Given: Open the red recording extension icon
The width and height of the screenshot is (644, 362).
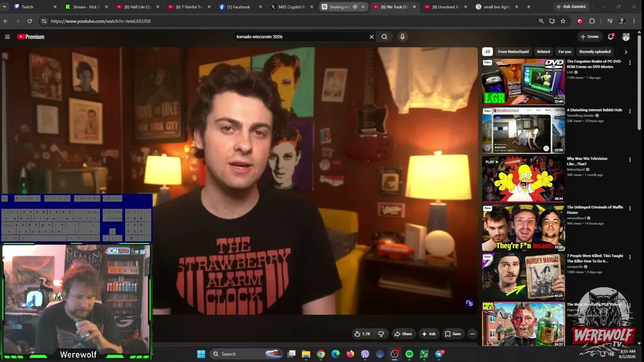Looking at the screenshot, I should [580, 21].
